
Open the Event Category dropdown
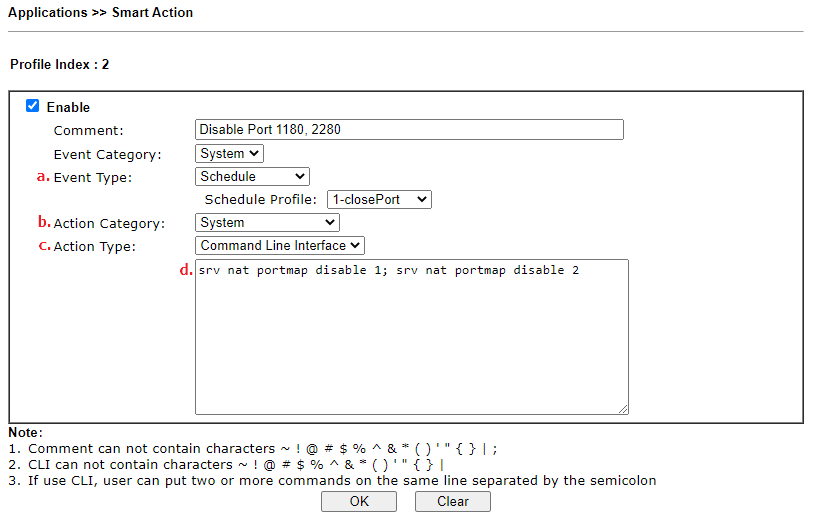click(x=229, y=154)
